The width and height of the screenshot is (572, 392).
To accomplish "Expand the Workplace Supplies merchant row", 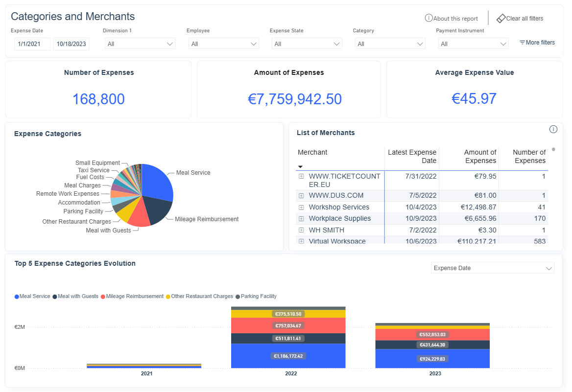I will pos(301,218).
